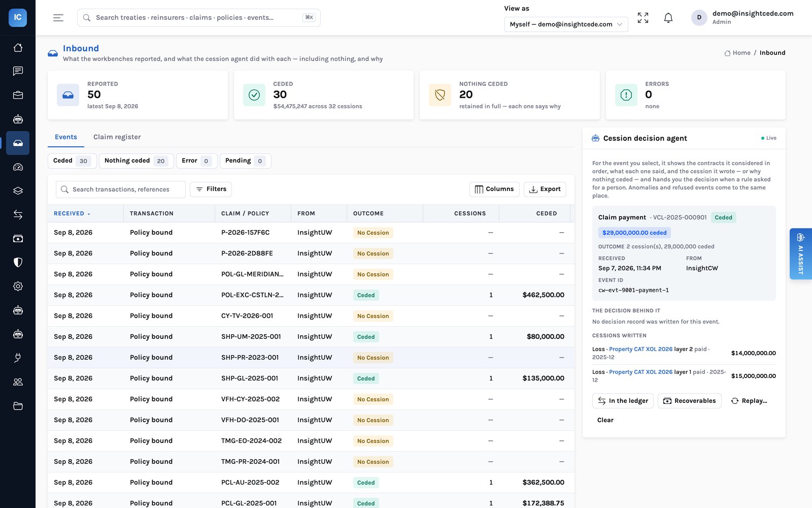
Task: Open the layers stack sidebar icon
Action: [18, 191]
